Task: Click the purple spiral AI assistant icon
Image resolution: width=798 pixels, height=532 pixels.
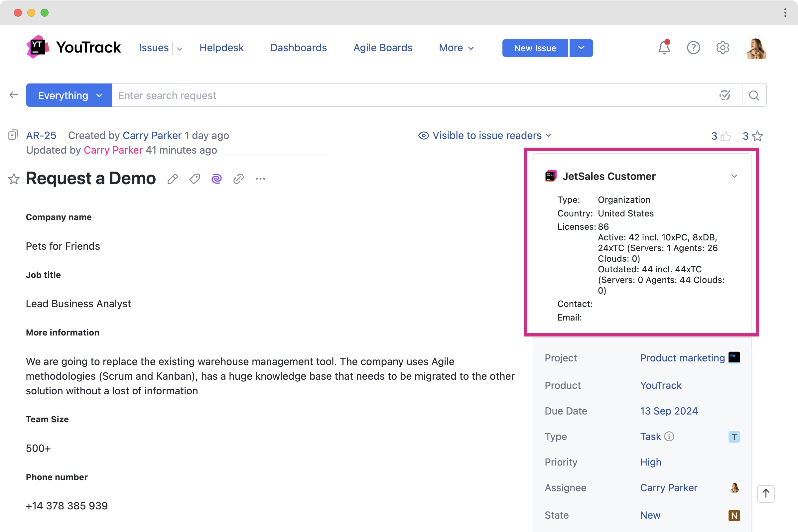Action: [x=216, y=179]
